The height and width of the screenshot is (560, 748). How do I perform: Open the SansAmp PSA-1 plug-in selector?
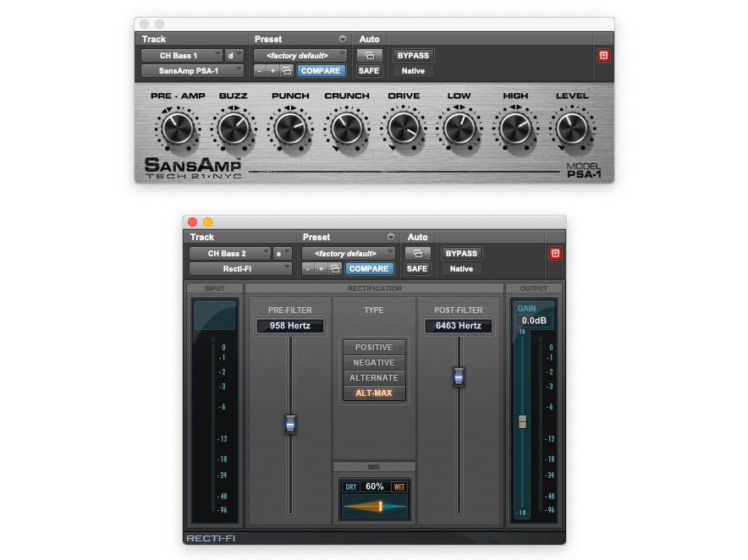point(192,70)
